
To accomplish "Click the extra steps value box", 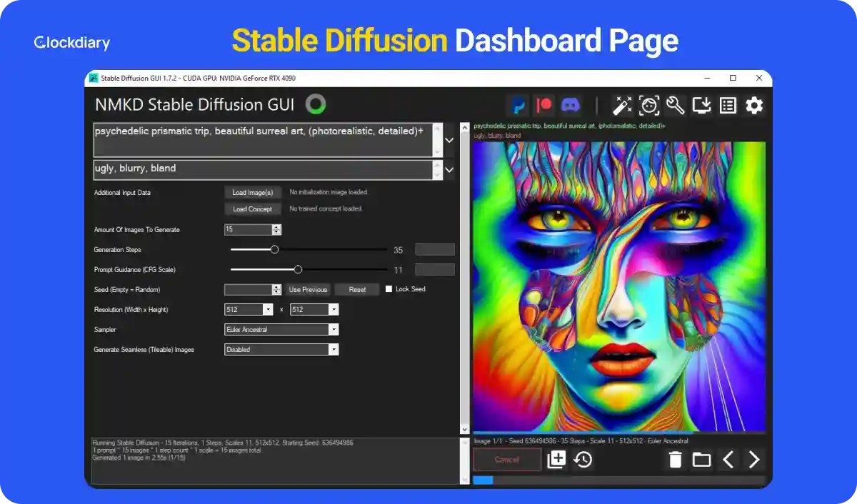I will (435, 250).
